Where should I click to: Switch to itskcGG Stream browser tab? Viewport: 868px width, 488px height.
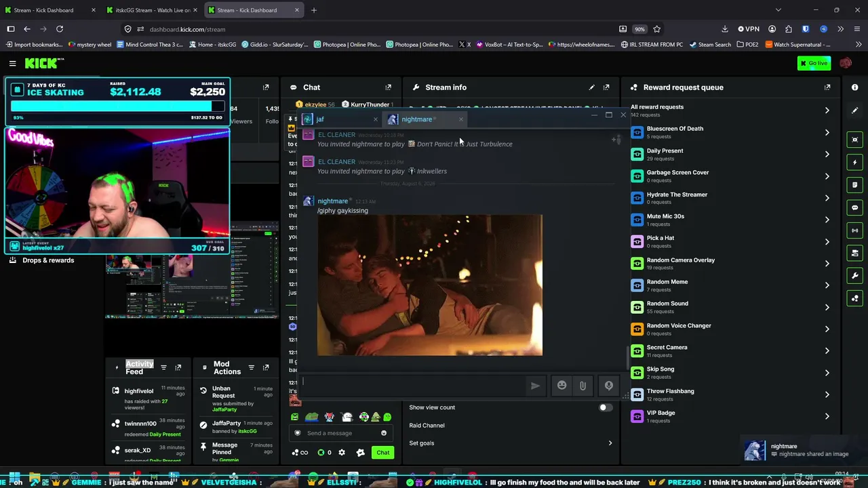[152, 10]
